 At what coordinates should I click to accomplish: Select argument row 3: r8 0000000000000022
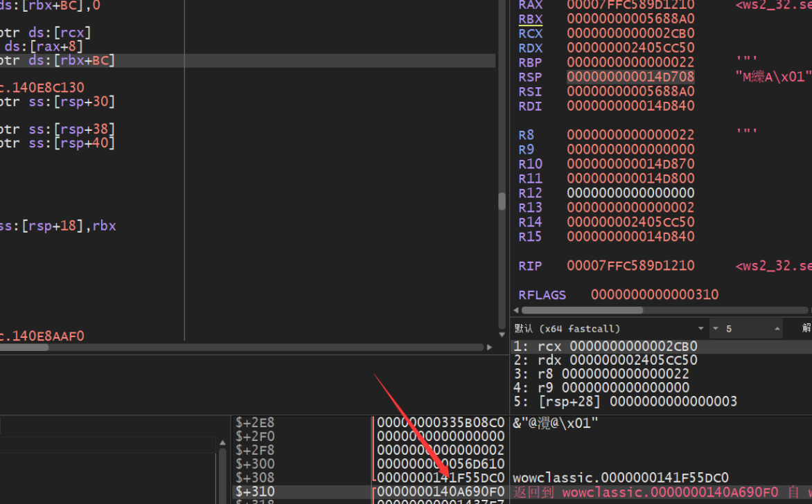click(x=661, y=374)
